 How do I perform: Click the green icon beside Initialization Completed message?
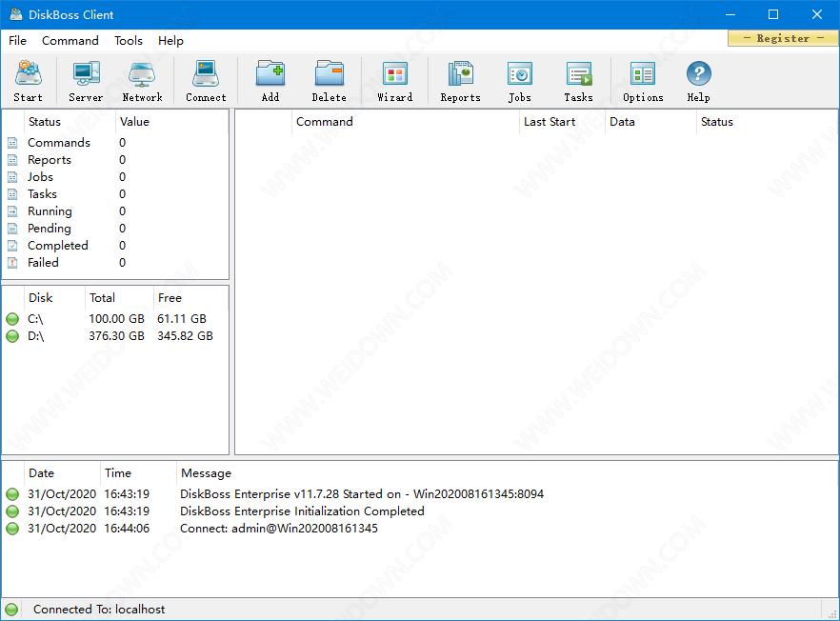tap(12, 511)
